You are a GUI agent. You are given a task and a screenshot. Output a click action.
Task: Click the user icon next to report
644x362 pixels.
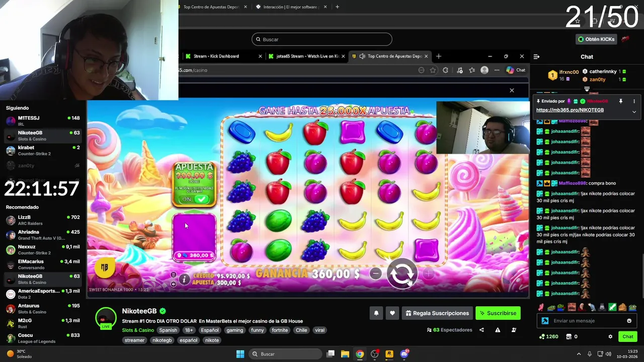coord(514,330)
